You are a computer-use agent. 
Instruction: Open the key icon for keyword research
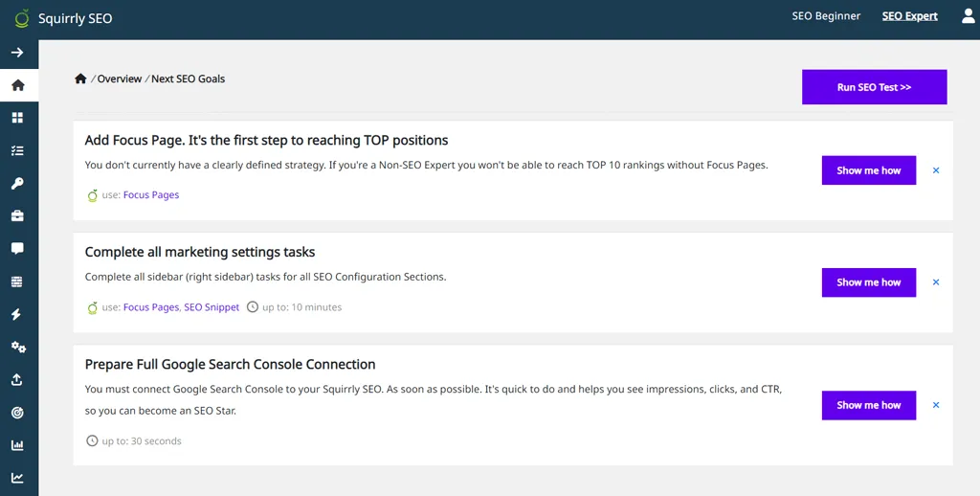(x=17, y=183)
